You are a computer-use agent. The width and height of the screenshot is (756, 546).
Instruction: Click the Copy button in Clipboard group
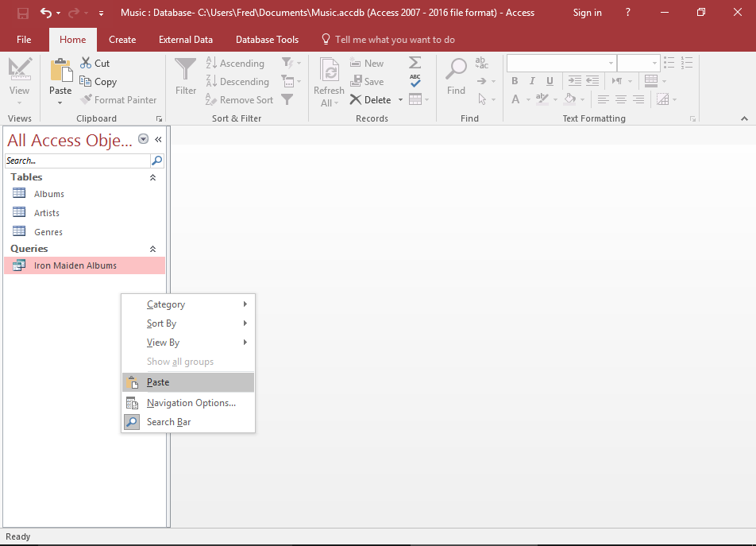pyautogui.click(x=98, y=82)
